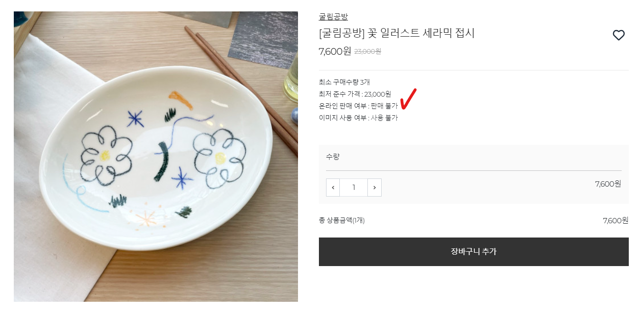Click the total amount on 총 상품금액 row
This screenshot has height=317, width=644.
615,220
